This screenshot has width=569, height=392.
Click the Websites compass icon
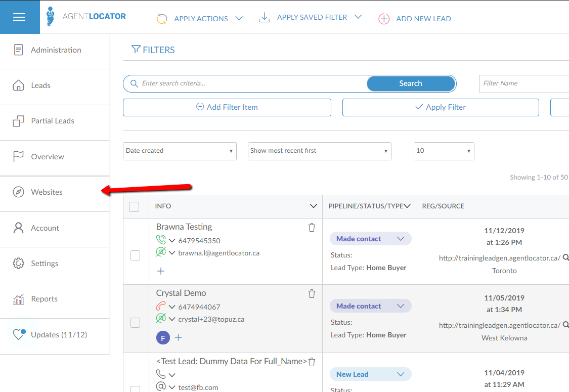pyautogui.click(x=19, y=192)
